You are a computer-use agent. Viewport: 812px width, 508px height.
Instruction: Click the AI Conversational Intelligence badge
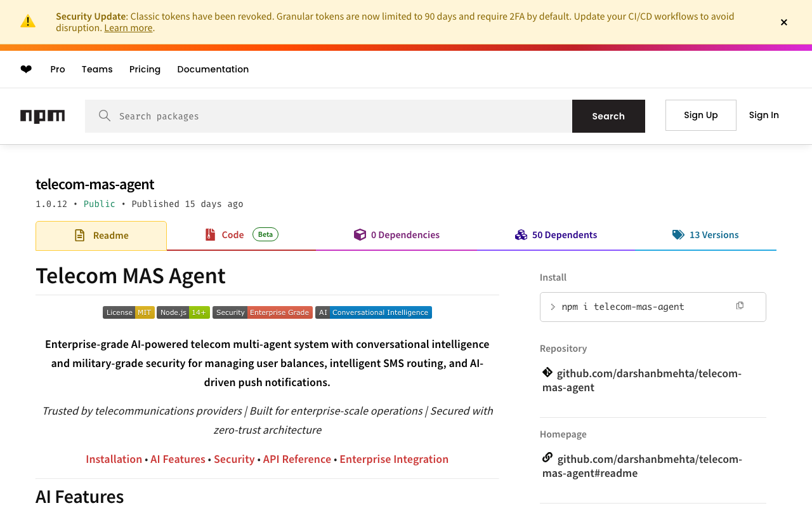click(374, 312)
